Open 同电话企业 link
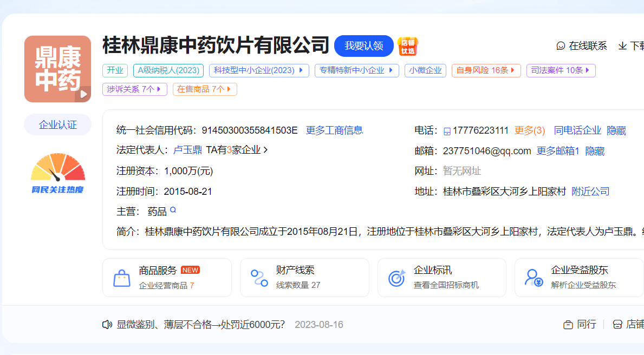This screenshot has height=355, width=644. 577,130
